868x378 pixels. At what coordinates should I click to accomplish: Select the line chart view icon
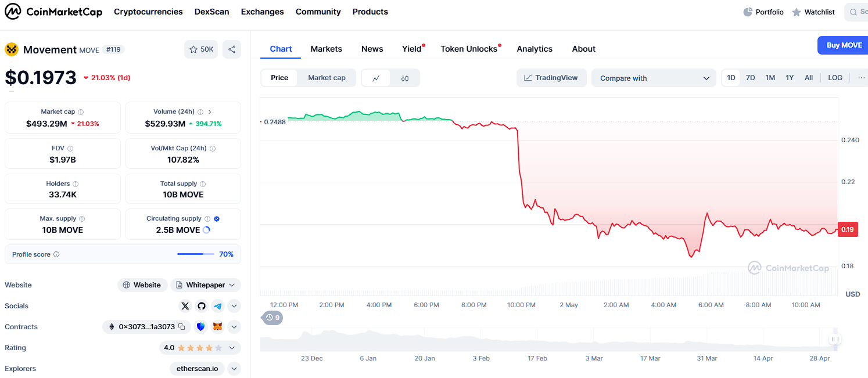(x=376, y=78)
